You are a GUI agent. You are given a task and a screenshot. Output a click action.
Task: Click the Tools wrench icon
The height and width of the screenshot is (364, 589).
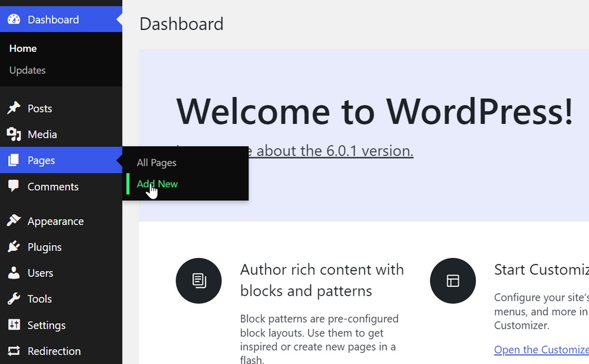pyautogui.click(x=14, y=299)
